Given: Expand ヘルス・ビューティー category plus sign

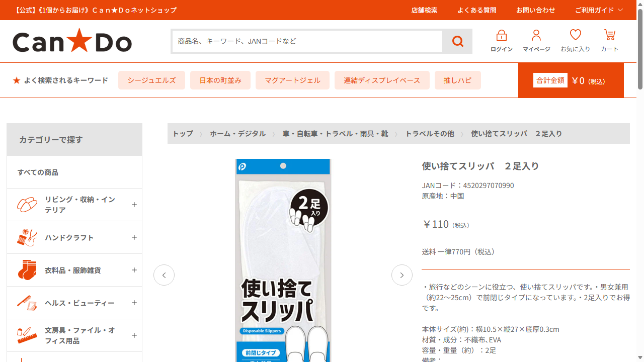Looking at the screenshot, I should pos(134,303).
